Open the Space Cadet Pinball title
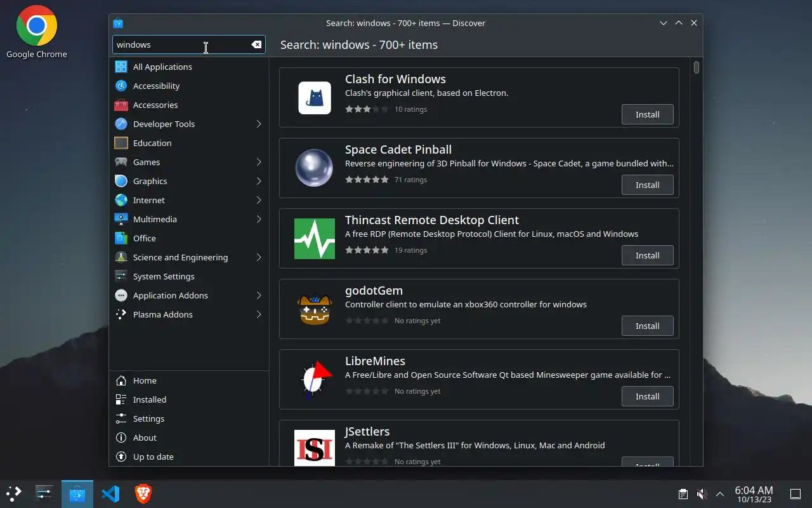Viewport: 812px width, 508px height. coord(398,149)
